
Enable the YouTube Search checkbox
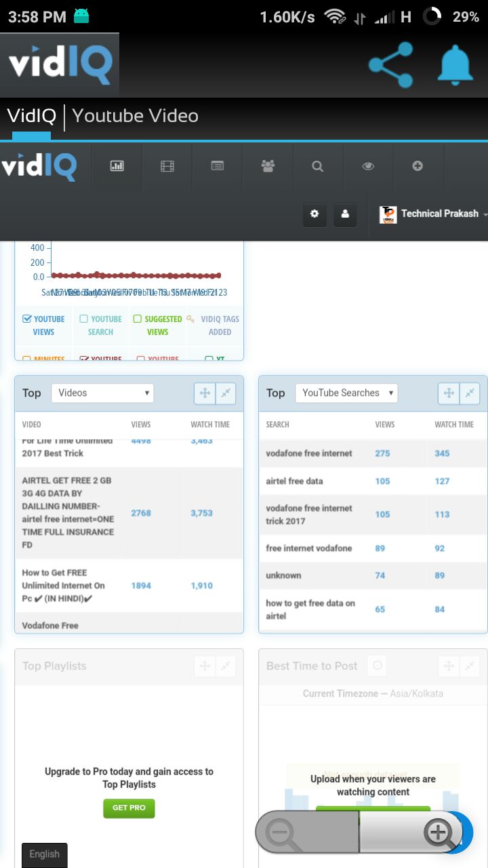(84, 319)
